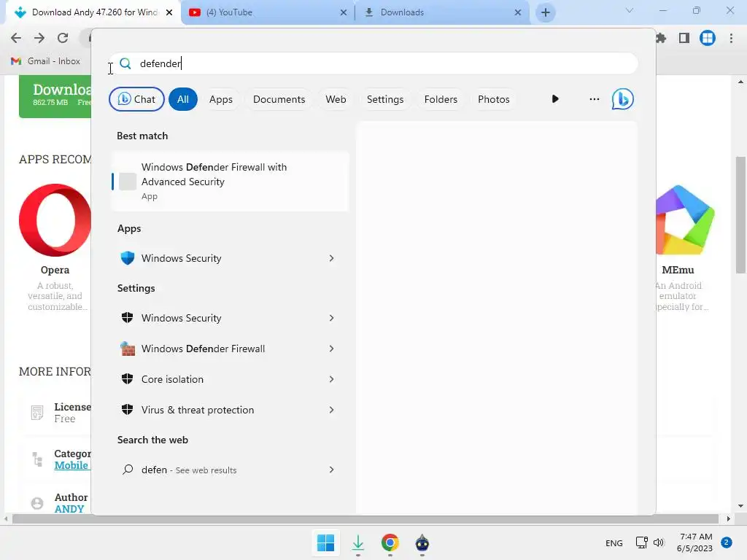Select the Documents filter

[279, 99]
